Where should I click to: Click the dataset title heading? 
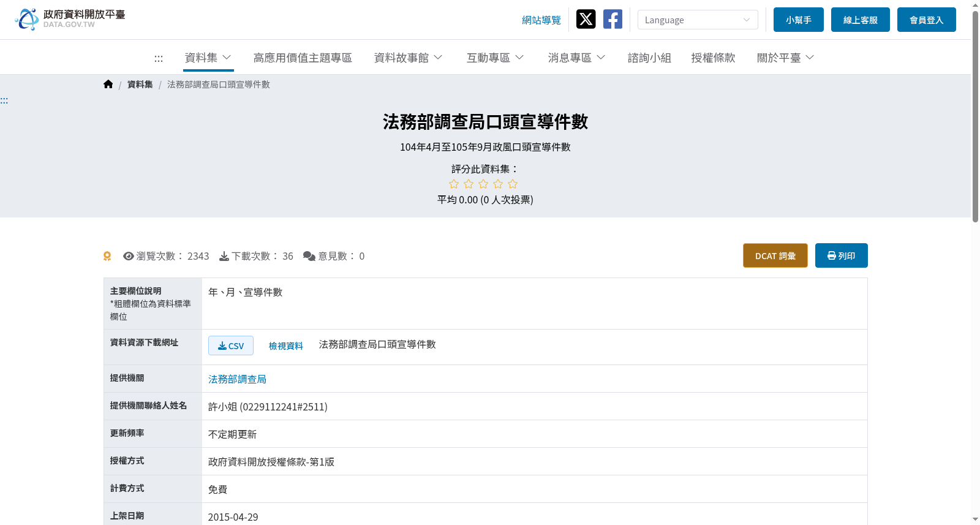[x=485, y=122]
